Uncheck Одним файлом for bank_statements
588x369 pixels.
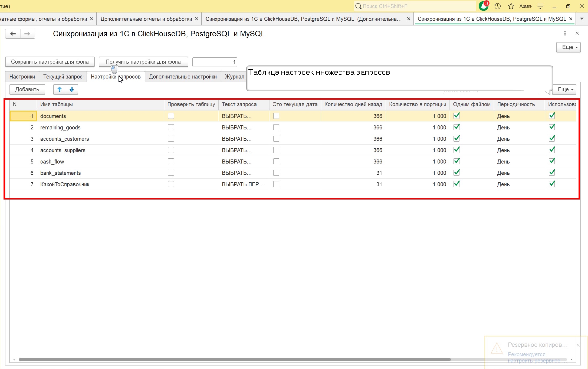(457, 173)
